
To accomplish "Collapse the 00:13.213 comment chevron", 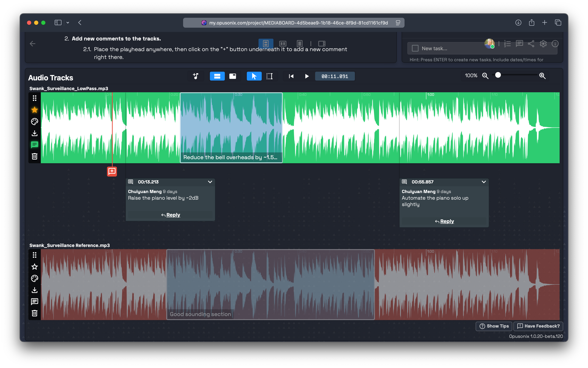I will (210, 182).
